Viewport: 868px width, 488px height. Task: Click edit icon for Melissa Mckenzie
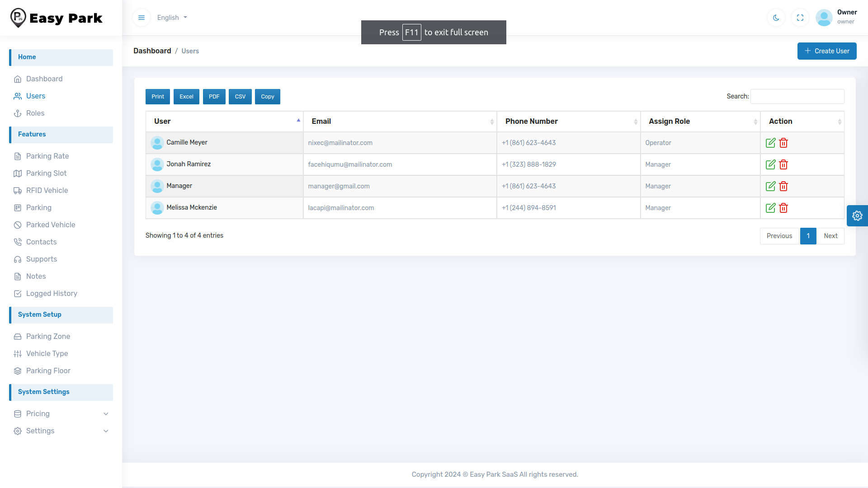pos(770,208)
